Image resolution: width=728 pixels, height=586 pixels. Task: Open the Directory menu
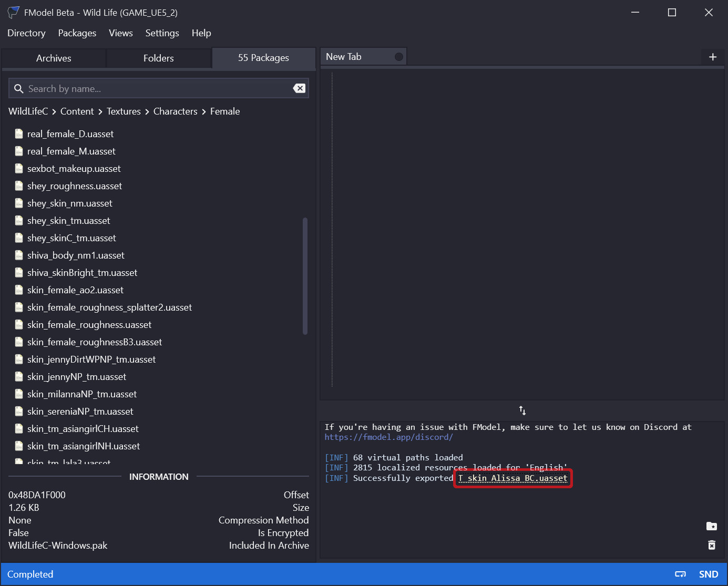click(x=26, y=33)
